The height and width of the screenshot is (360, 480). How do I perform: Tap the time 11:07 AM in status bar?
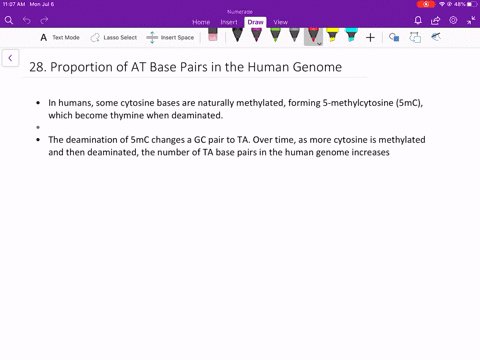(x=14, y=4)
